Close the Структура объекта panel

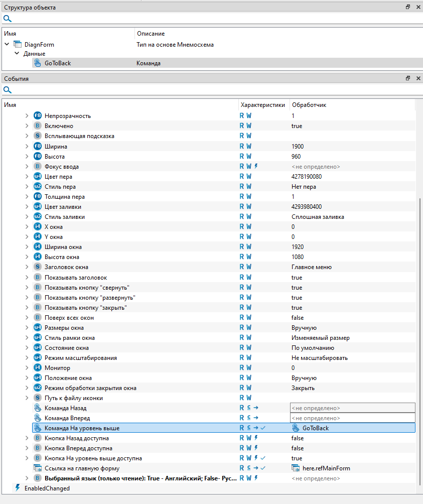click(x=418, y=8)
